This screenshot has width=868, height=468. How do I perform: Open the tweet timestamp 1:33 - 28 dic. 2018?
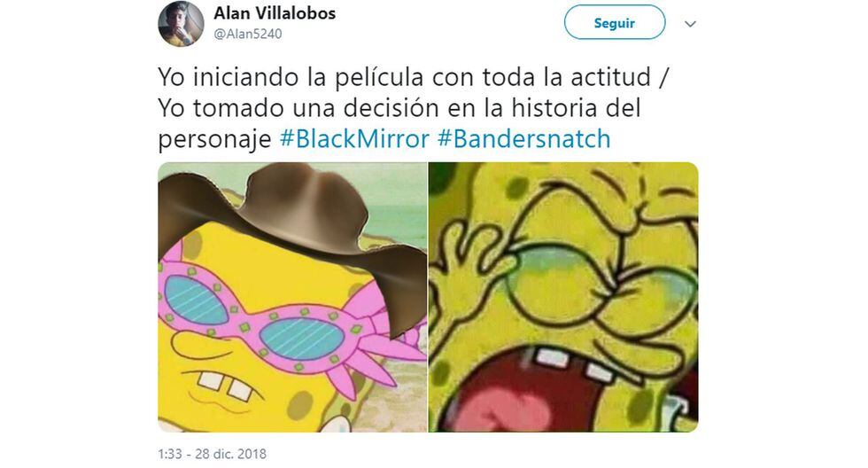(x=212, y=454)
